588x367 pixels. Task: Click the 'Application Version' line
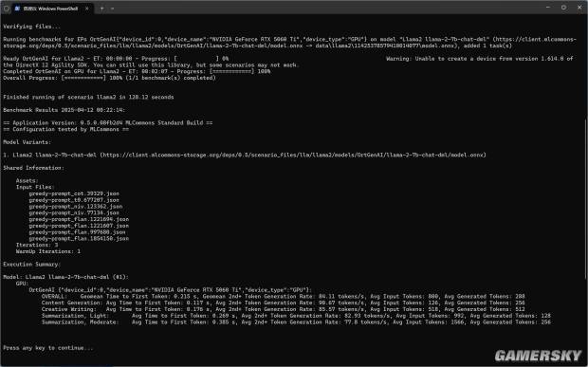click(107, 122)
